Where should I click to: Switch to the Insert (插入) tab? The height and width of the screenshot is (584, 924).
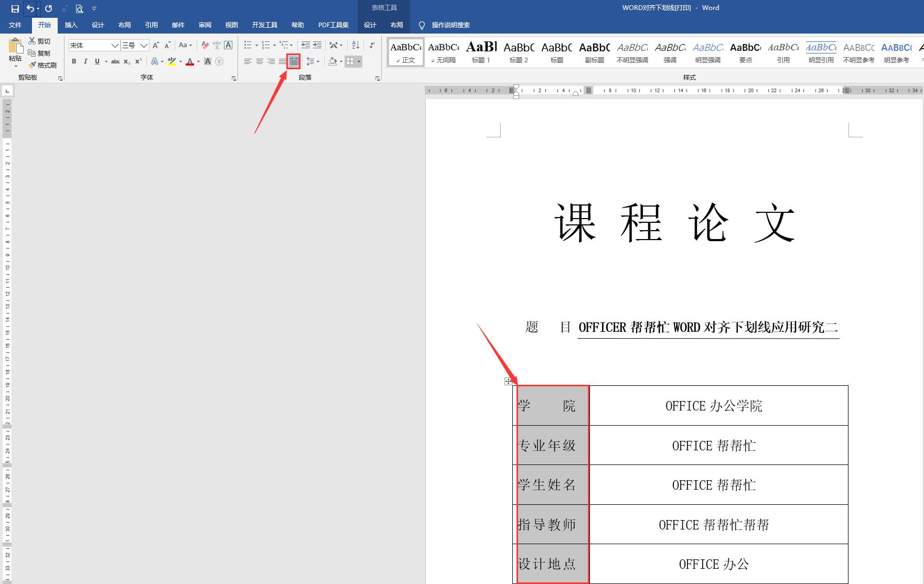[x=71, y=25]
